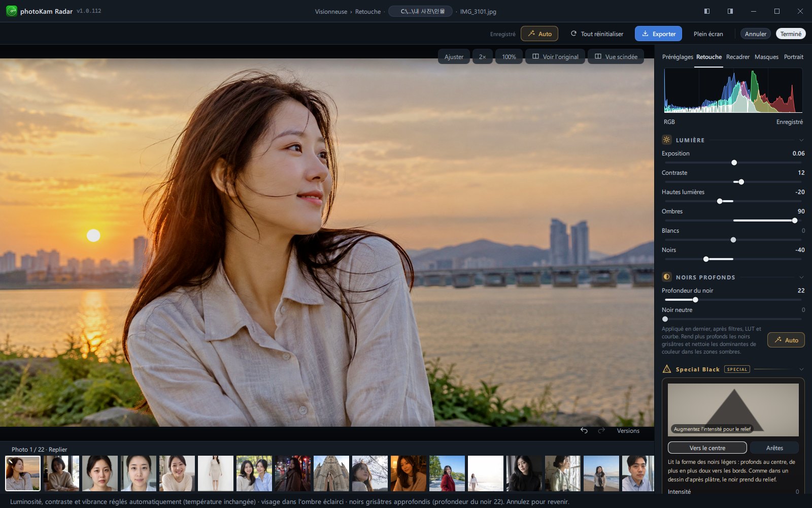Toggle Voir l'original comparison view
This screenshot has height=508, width=812.
[555, 56]
